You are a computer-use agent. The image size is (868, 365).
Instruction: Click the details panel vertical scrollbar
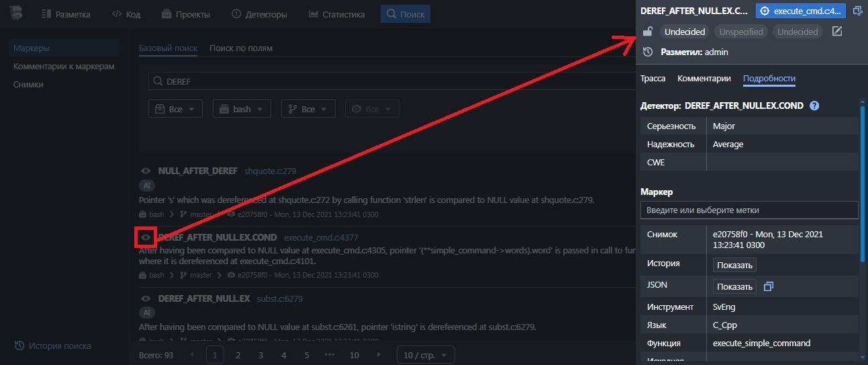(863, 181)
